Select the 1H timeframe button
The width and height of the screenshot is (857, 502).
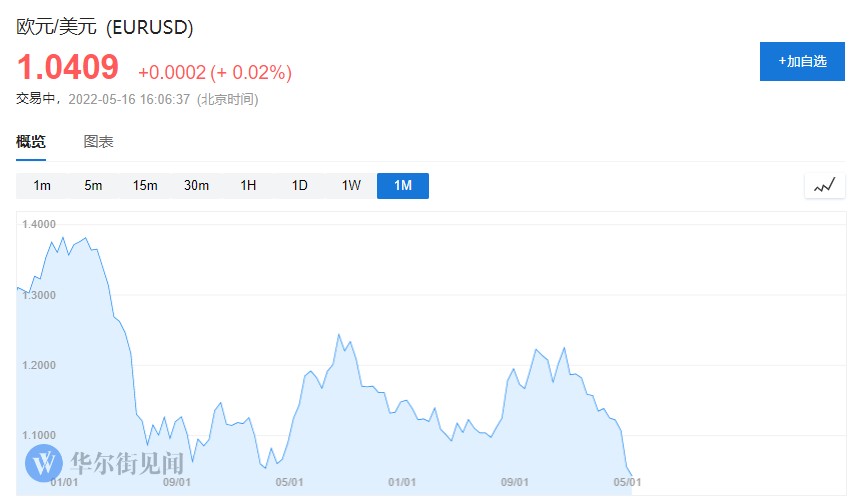[x=248, y=186]
